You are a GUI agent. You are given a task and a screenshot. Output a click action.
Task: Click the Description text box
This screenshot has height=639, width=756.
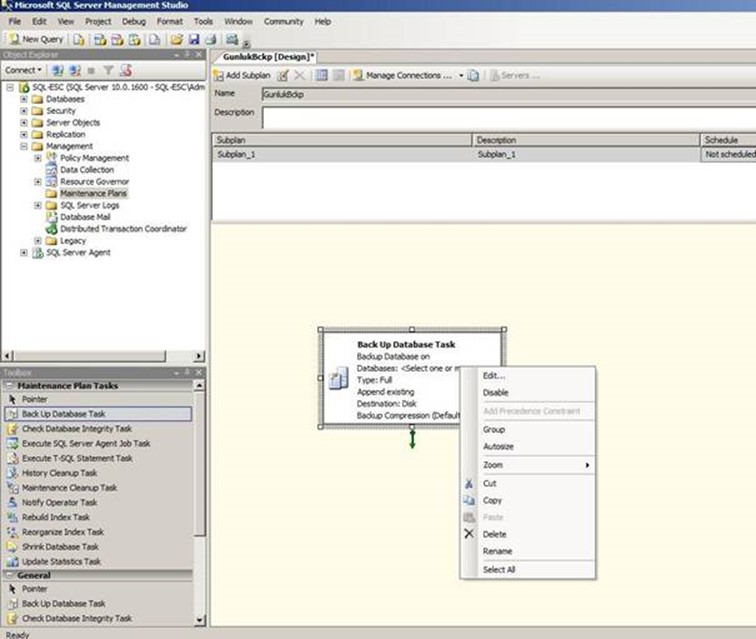(x=509, y=118)
